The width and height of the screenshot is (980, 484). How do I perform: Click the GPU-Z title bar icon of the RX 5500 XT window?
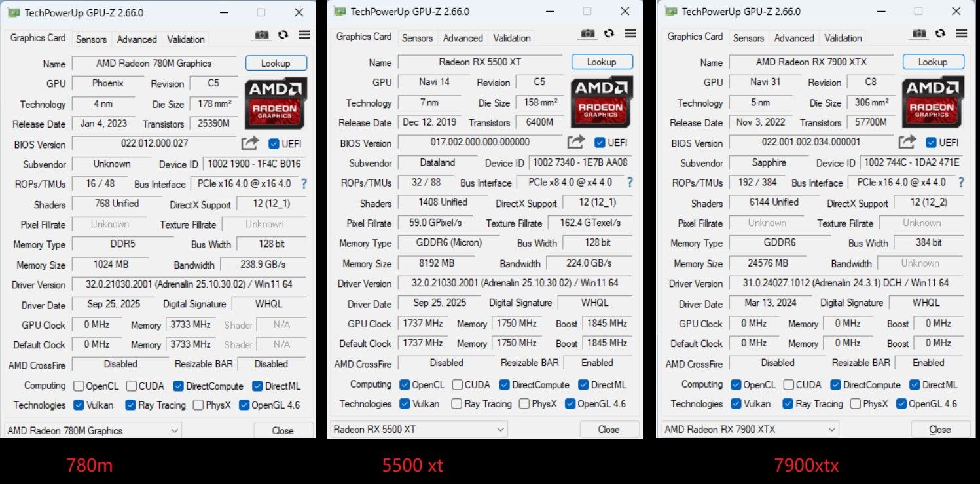(339, 11)
